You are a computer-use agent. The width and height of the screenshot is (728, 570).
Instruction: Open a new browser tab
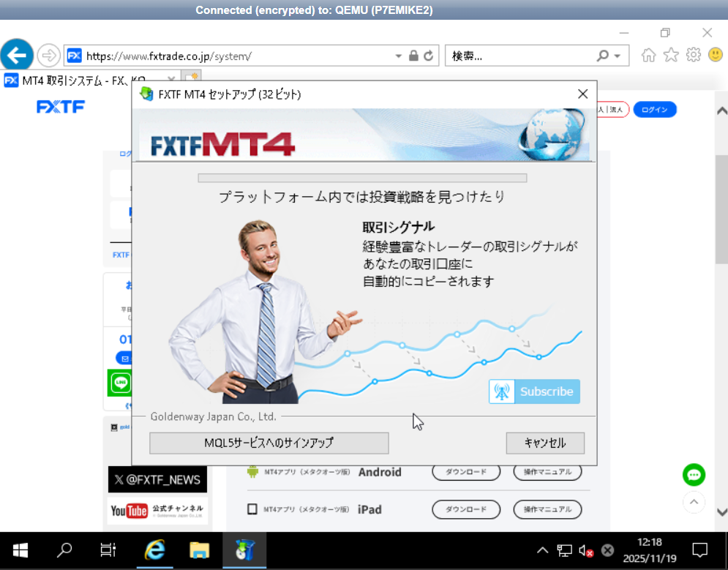coord(192,76)
